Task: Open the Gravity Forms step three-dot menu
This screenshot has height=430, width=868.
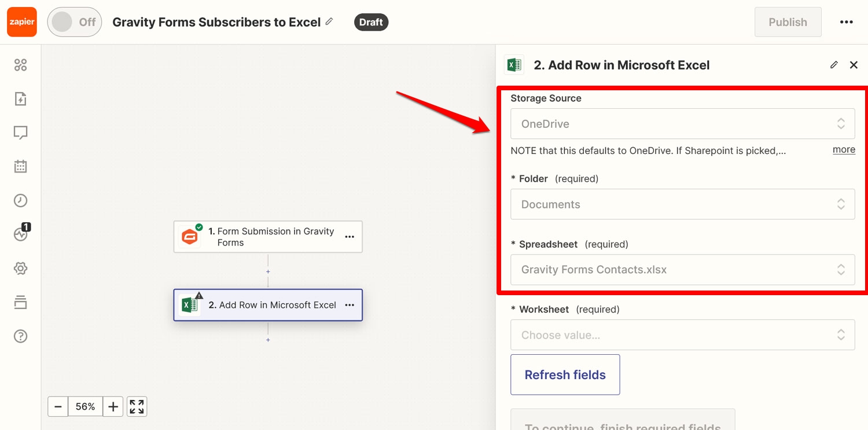Action: coord(350,237)
